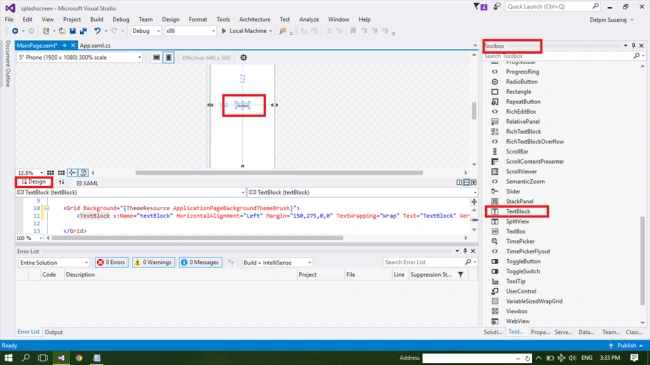This screenshot has width=650, height=365.
Task: Toggle snapping to snaplines button
Action: click(x=72, y=173)
